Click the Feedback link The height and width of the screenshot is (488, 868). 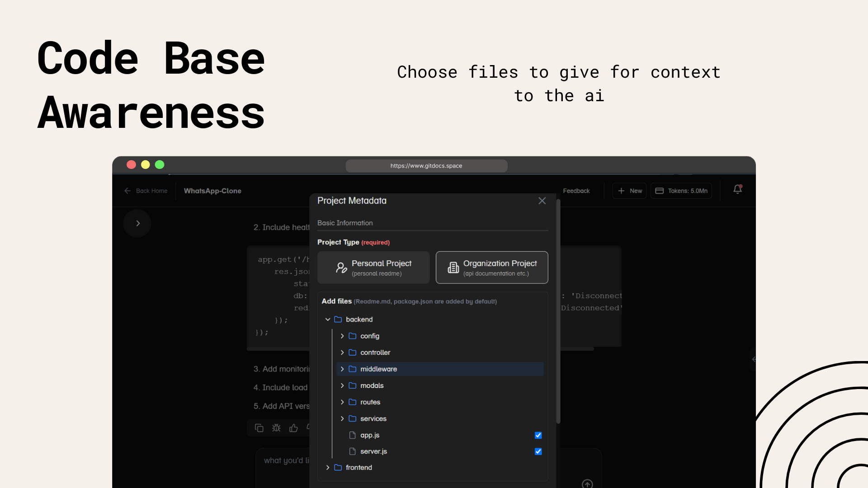coord(576,191)
